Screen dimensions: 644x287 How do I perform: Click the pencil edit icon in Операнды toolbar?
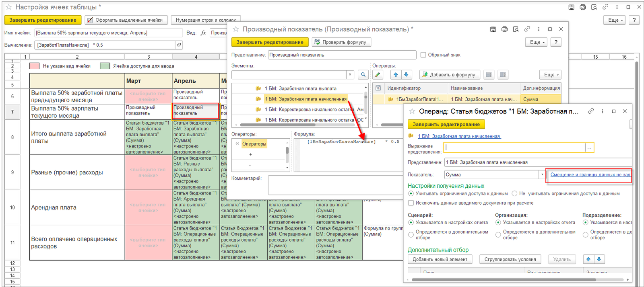[377, 75]
